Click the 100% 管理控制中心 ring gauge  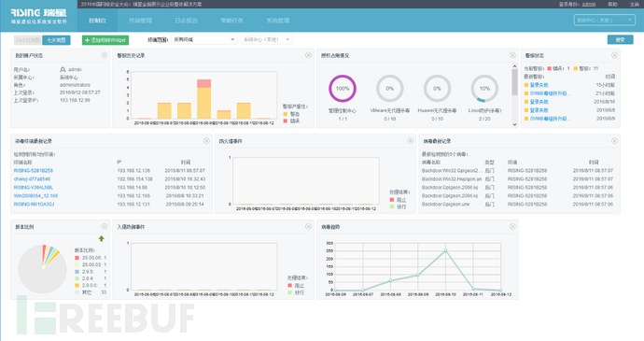343,89
